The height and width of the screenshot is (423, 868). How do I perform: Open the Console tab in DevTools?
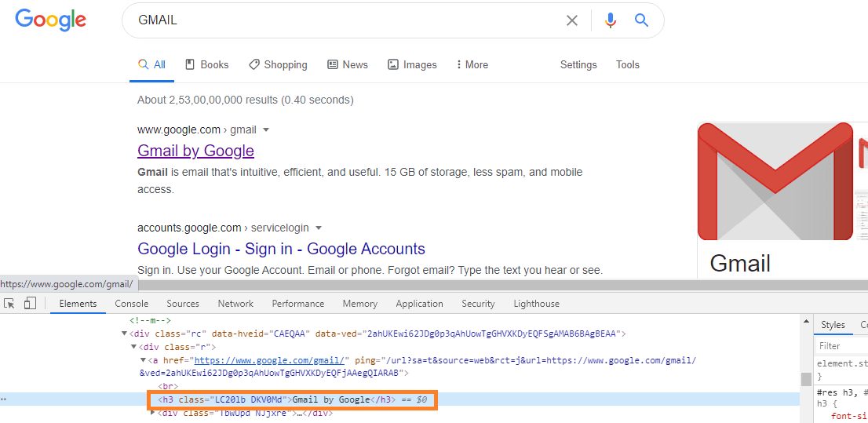(x=132, y=304)
